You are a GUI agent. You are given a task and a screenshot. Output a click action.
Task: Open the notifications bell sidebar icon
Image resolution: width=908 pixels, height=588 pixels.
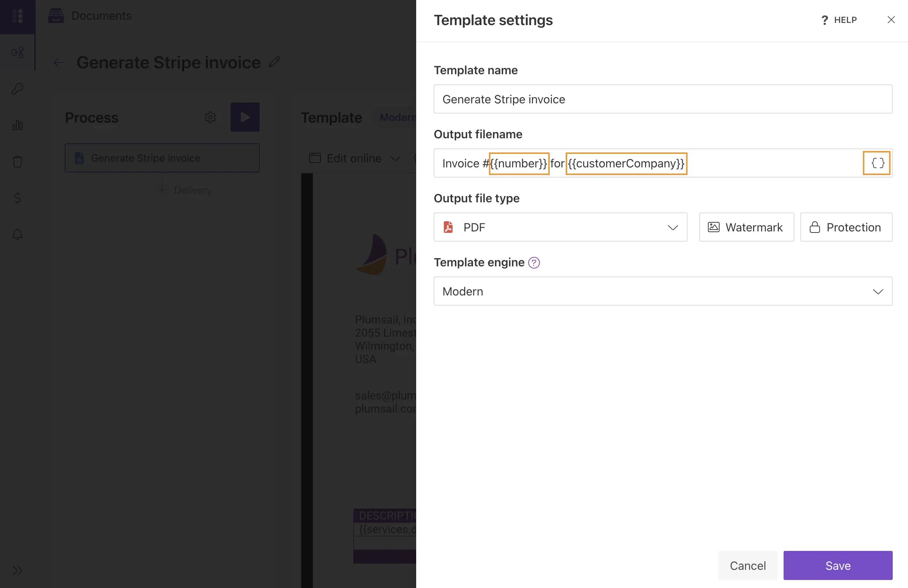17,234
